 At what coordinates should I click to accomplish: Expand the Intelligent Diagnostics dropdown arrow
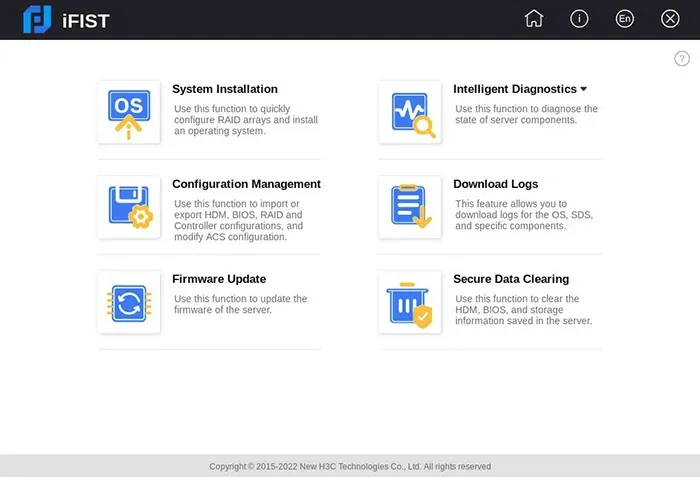pos(583,89)
